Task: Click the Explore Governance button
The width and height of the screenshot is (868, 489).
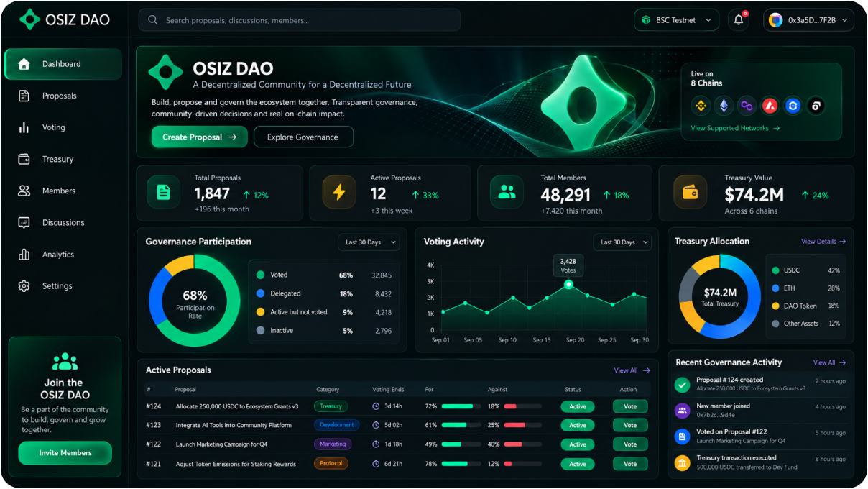Action: click(303, 137)
